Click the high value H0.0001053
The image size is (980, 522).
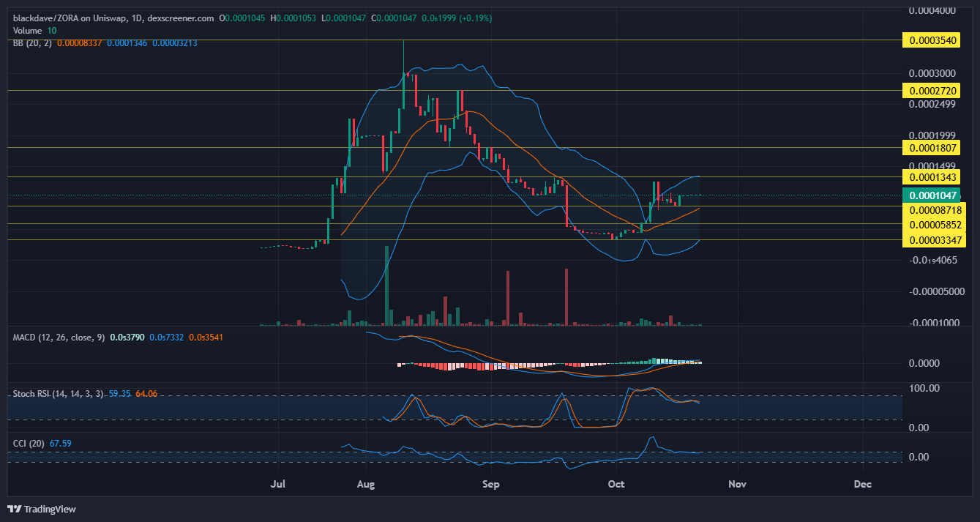click(x=293, y=18)
